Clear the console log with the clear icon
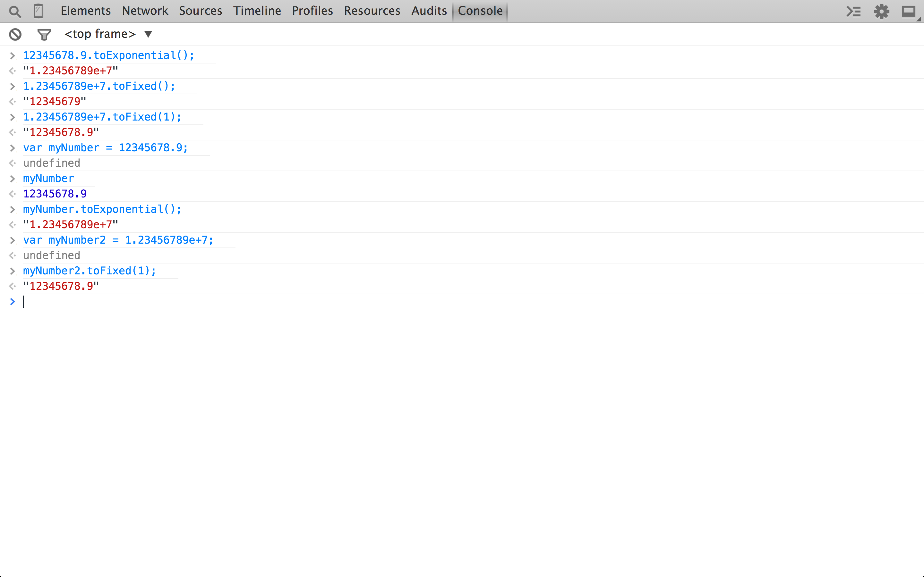Image resolution: width=924 pixels, height=577 pixels. point(15,34)
